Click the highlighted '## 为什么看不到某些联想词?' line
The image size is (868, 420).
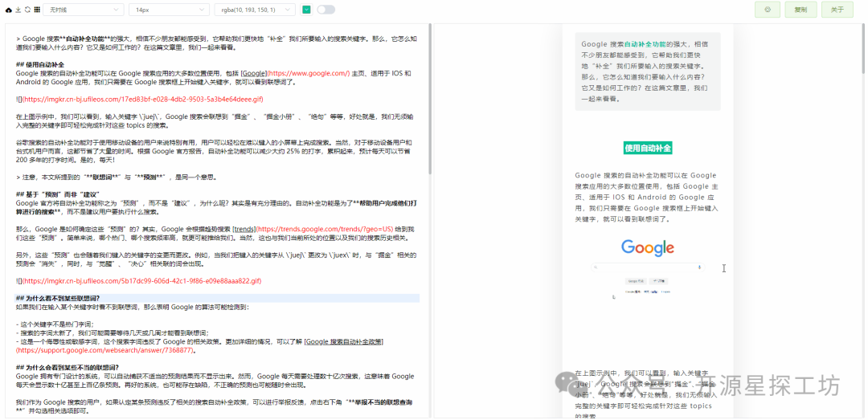point(217,298)
